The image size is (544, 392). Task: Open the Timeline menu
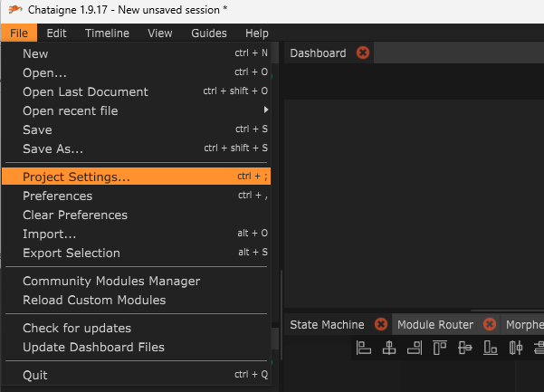click(x=107, y=33)
